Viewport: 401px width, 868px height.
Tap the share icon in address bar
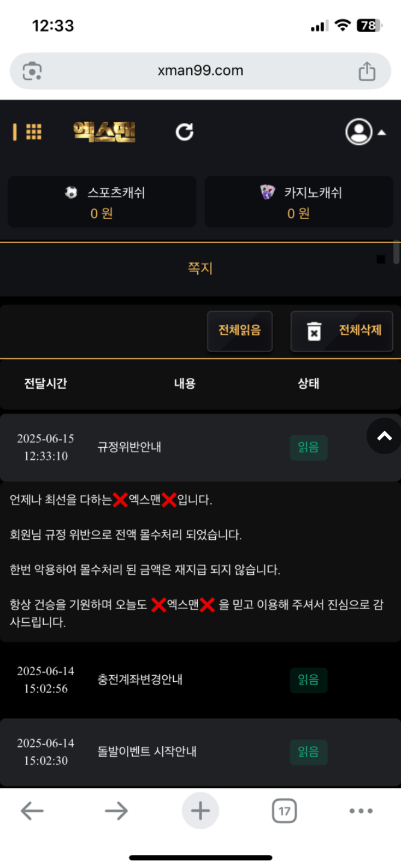point(367,71)
